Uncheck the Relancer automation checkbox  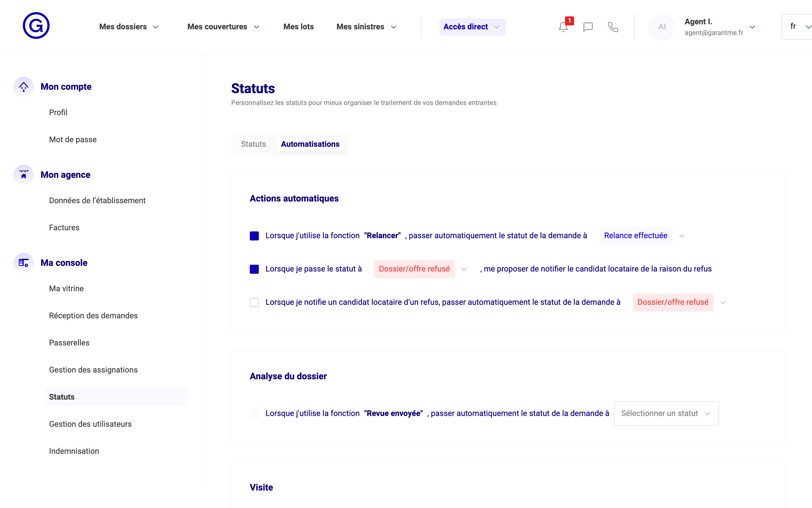tap(254, 236)
